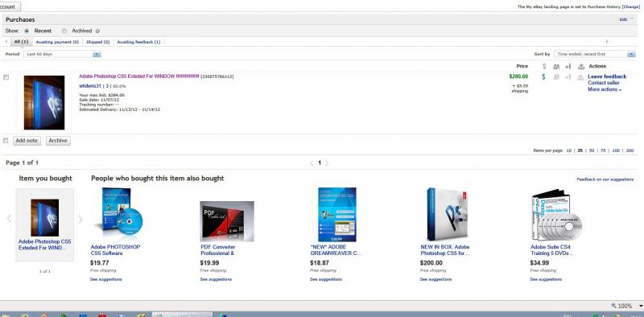
Task: Switch to the All (1) tab
Action: 21,42
